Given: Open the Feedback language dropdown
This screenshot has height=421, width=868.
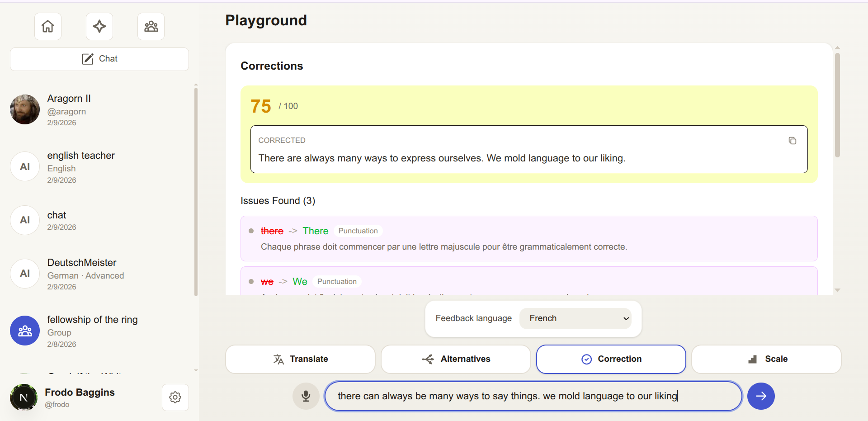Looking at the screenshot, I should tap(575, 318).
